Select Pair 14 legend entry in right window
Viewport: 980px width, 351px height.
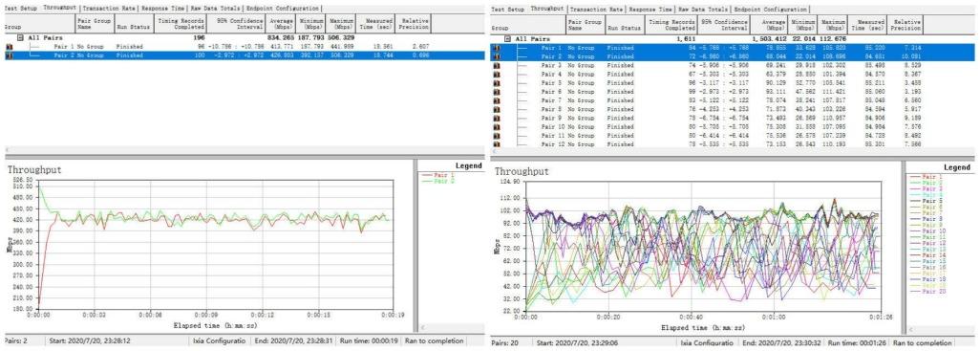[927, 254]
